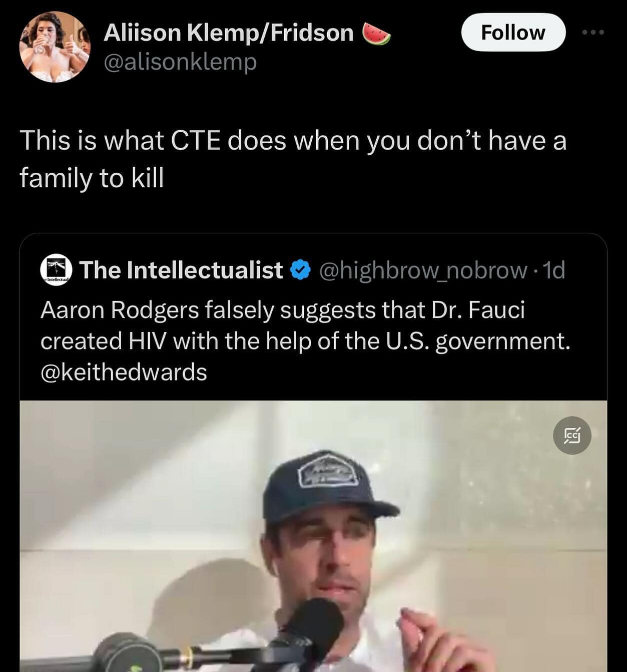This screenshot has height=672, width=627.
Task: Toggle the captions icon on the video
Action: pyautogui.click(x=572, y=435)
